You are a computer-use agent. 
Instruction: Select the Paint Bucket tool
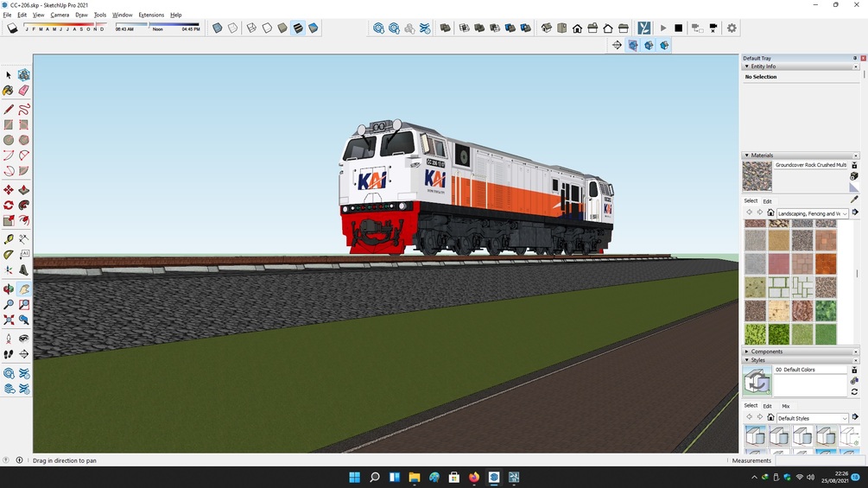point(9,90)
